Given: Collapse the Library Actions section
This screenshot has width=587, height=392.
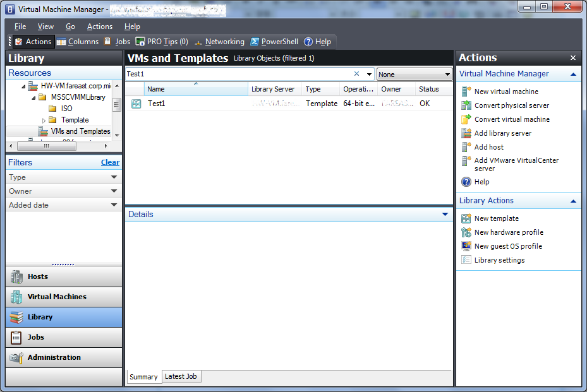Looking at the screenshot, I should 573,201.
